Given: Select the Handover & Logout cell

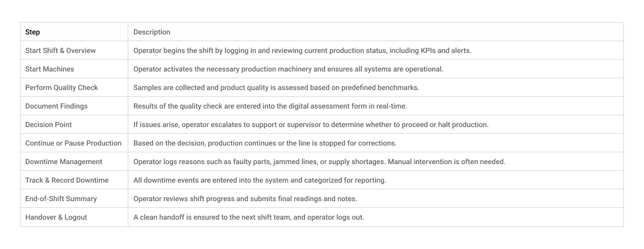Looking at the screenshot, I should 56,217.
